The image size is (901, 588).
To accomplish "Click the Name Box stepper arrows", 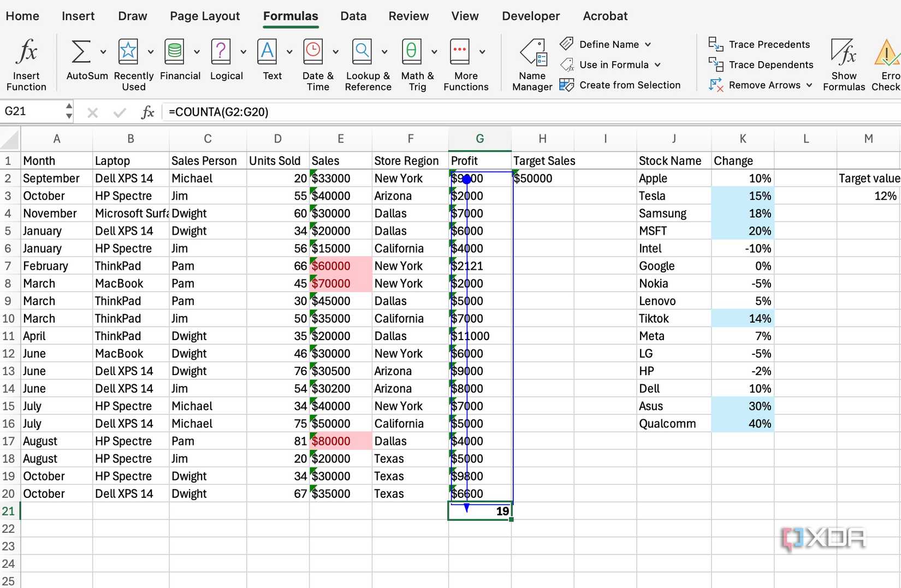I will pos(69,111).
